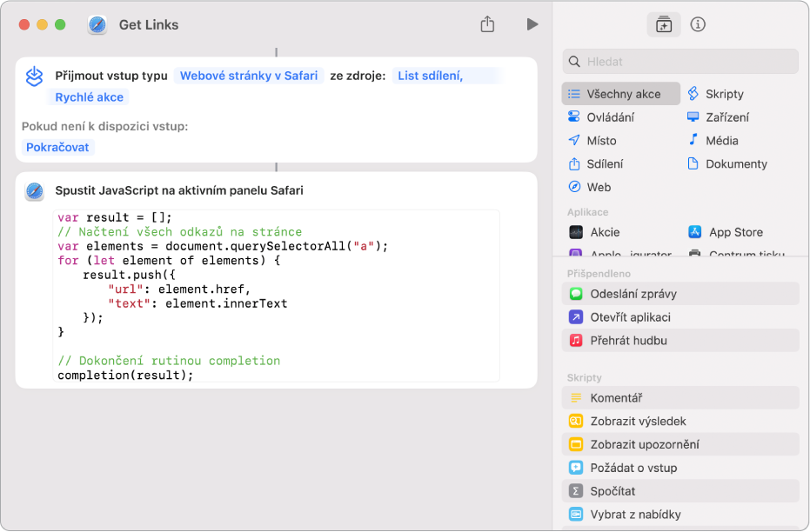Open the Pokračovat fallback option menu
The width and height of the screenshot is (810, 532).
58,147
